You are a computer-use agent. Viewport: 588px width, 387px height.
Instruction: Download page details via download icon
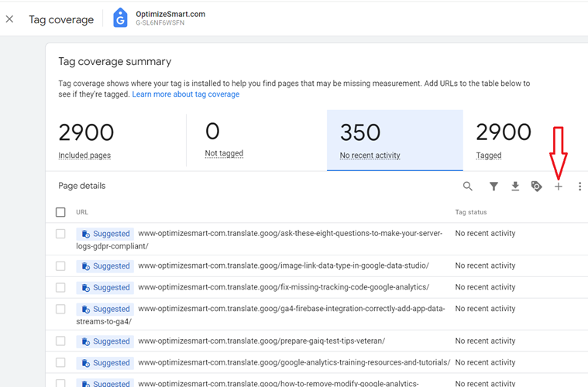515,187
